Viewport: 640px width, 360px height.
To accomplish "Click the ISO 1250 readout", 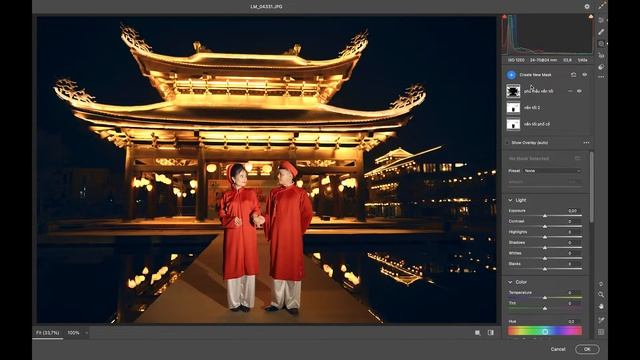I will (x=516, y=60).
